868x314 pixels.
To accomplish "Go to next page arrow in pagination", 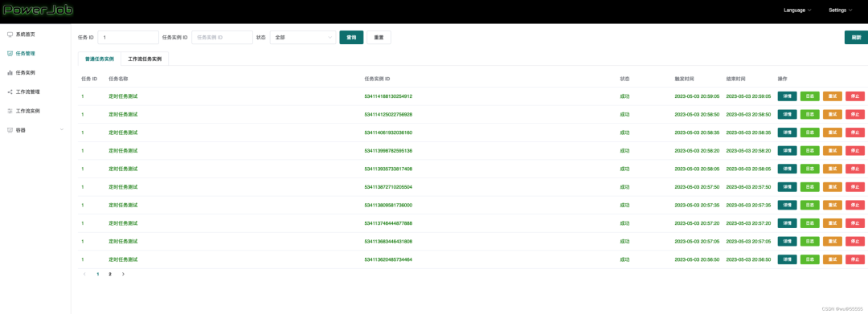I will click(x=123, y=274).
